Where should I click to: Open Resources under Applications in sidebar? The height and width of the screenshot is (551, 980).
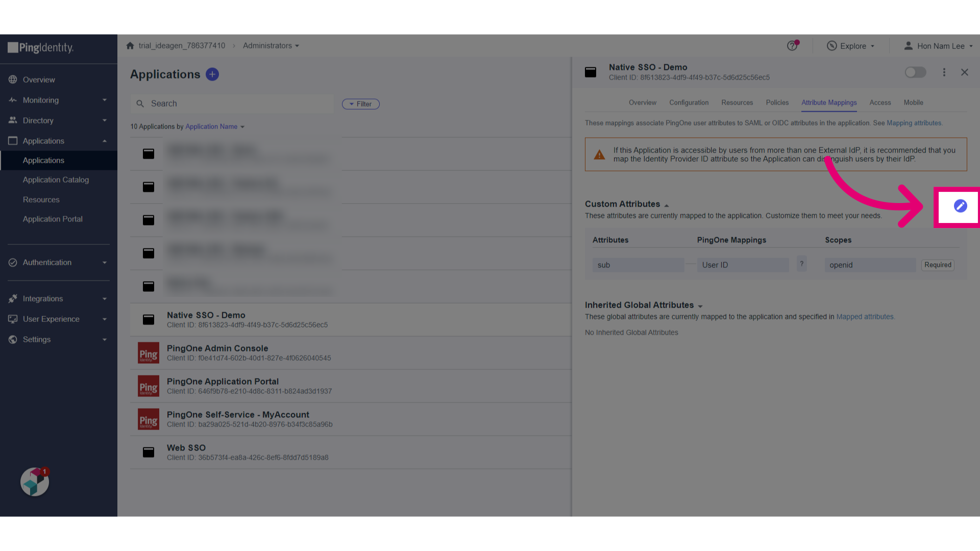41,199
